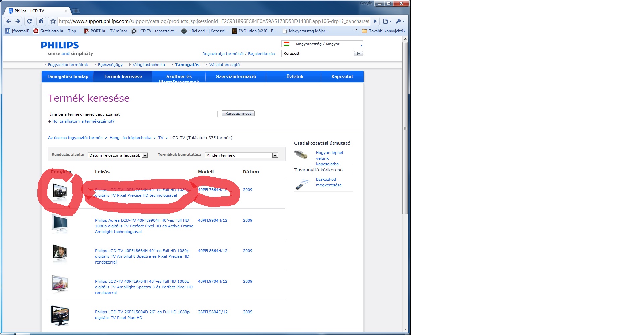
Task: Open the PORT.hu TV műsor bookmark
Action: [x=106, y=31]
